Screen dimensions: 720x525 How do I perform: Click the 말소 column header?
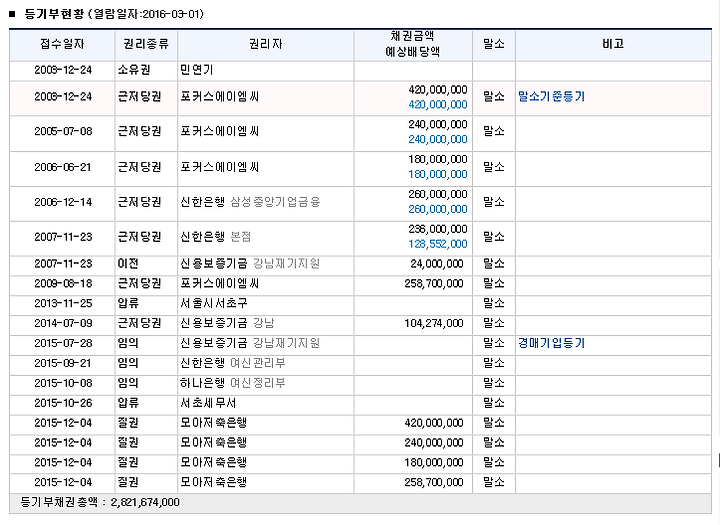click(494, 44)
